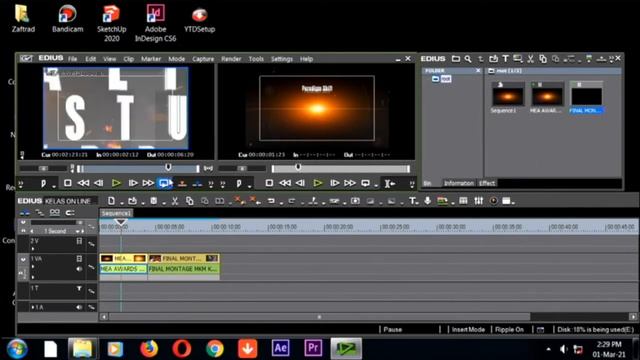Select the Sequence1 thumbnail in the Bin
This screenshot has height=360, width=640.
point(508,98)
